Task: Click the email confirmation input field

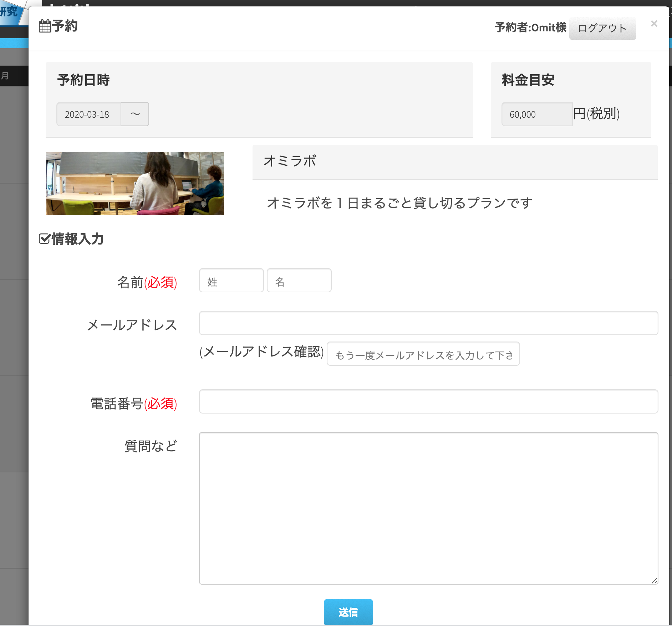Action: (x=423, y=354)
